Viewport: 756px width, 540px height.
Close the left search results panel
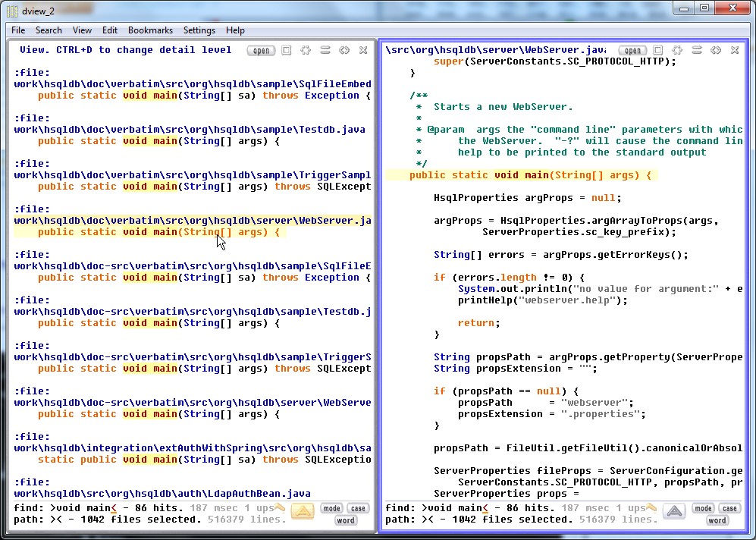(x=363, y=51)
